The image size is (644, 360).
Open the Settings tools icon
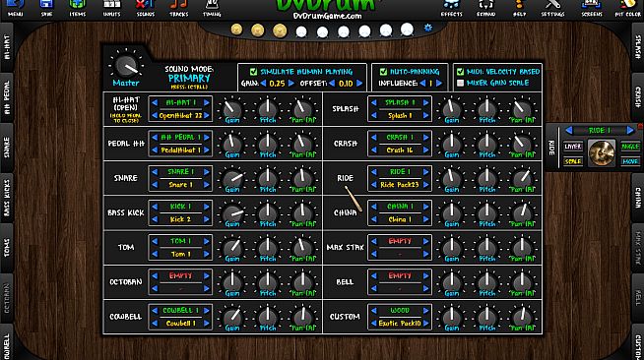[x=552, y=8]
